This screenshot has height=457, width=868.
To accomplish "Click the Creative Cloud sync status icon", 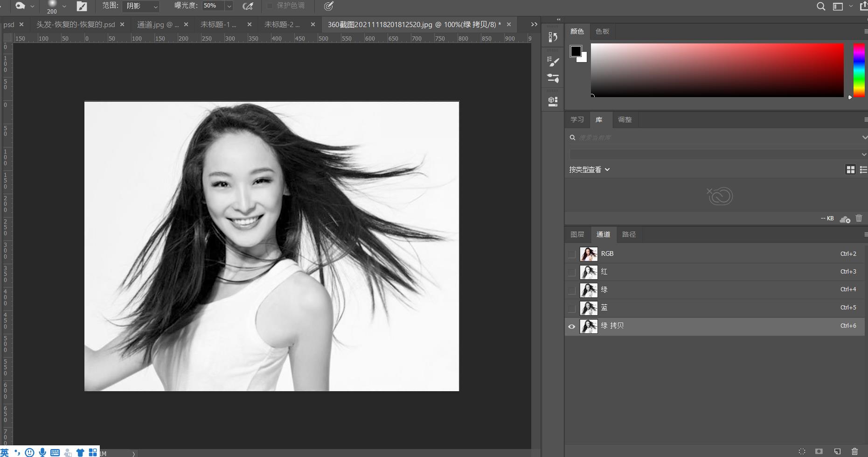I will (845, 219).
